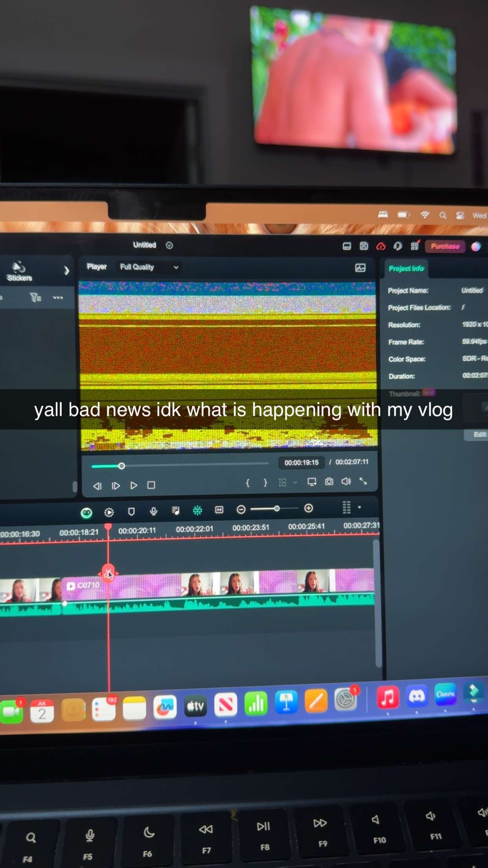Open the filter list icon in media panel
488x868 pixels.
[36, 298]
